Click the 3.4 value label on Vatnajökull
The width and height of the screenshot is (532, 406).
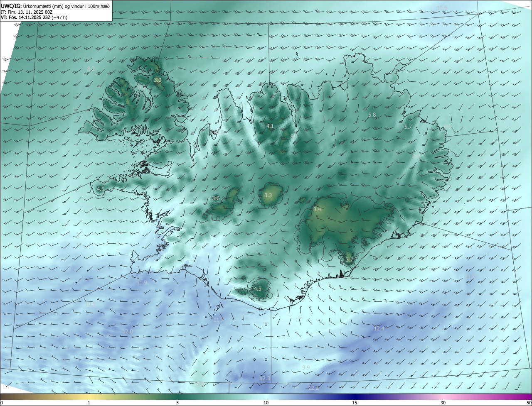click(x=317, y=210)
